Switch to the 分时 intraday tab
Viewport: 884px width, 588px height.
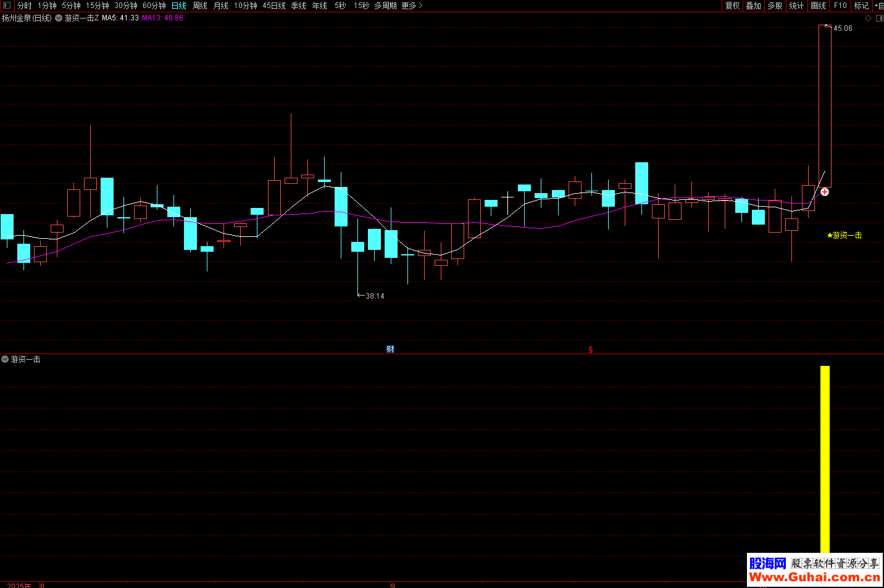tap(24, 6)
